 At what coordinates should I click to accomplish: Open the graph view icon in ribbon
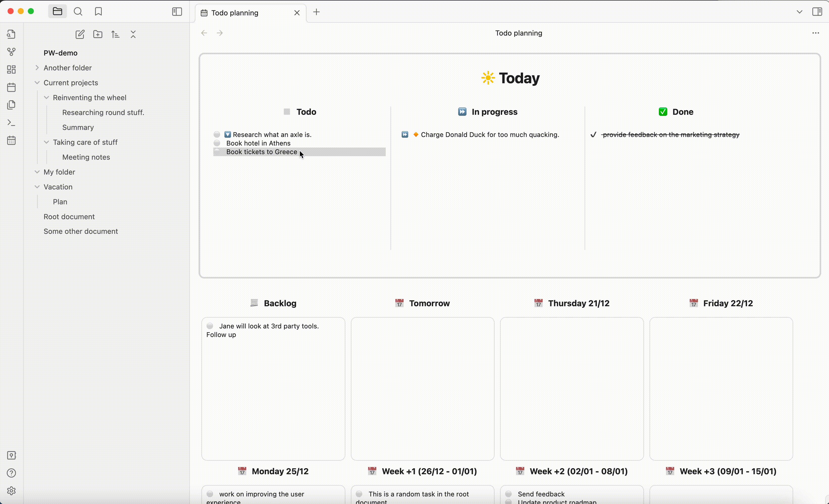pyautogui.click(x=11, y=52)
